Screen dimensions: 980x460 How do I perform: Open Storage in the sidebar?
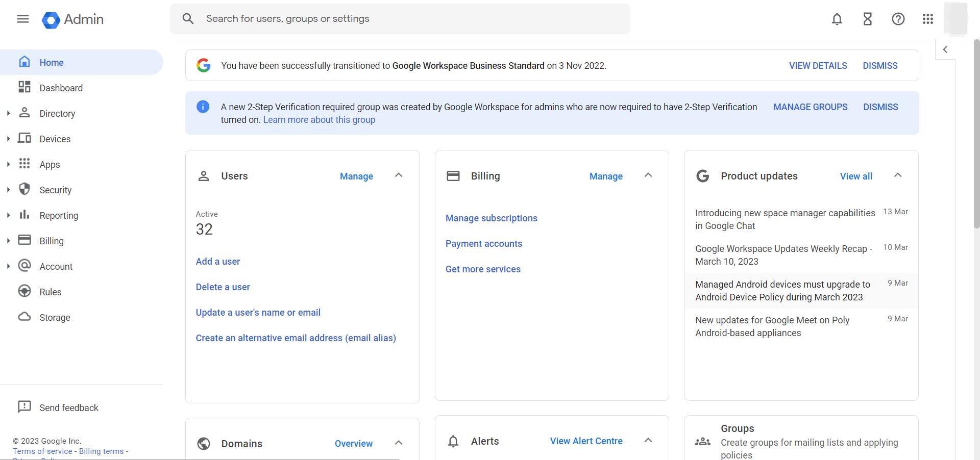[82, 317]
